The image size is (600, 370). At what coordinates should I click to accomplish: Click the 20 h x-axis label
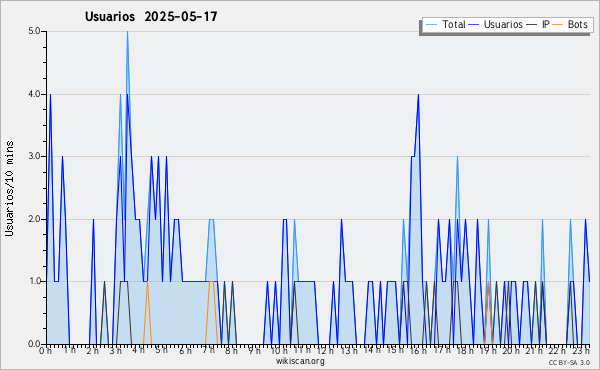point(511,351)
